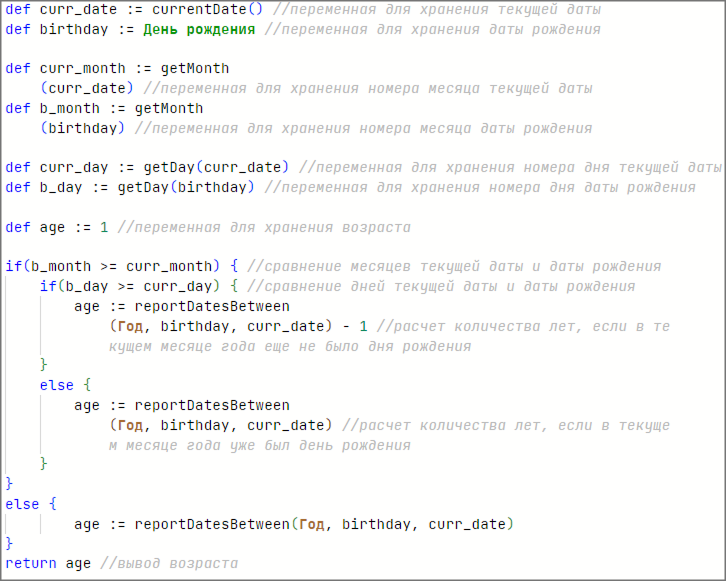The width and height of the screenshot is (726, 581).
Task: Click the outermost else keyword near the bottom
Action: (22, 504)
